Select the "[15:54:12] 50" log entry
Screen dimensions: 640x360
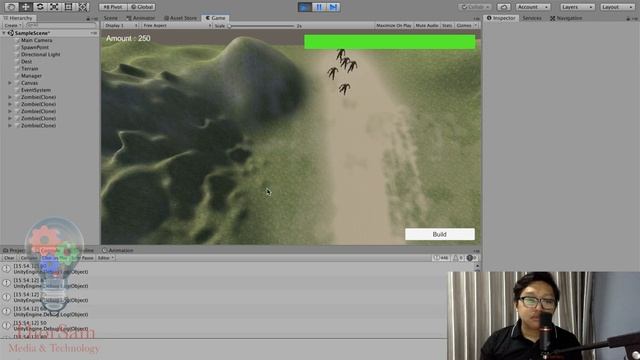pyautogui.click(x=224, y=325)
